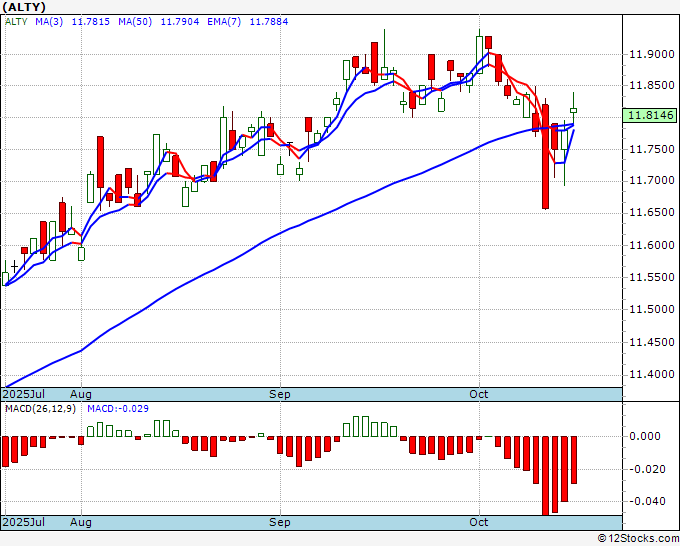Select the Sep marker on upper timeline

(x=279, y=394)
